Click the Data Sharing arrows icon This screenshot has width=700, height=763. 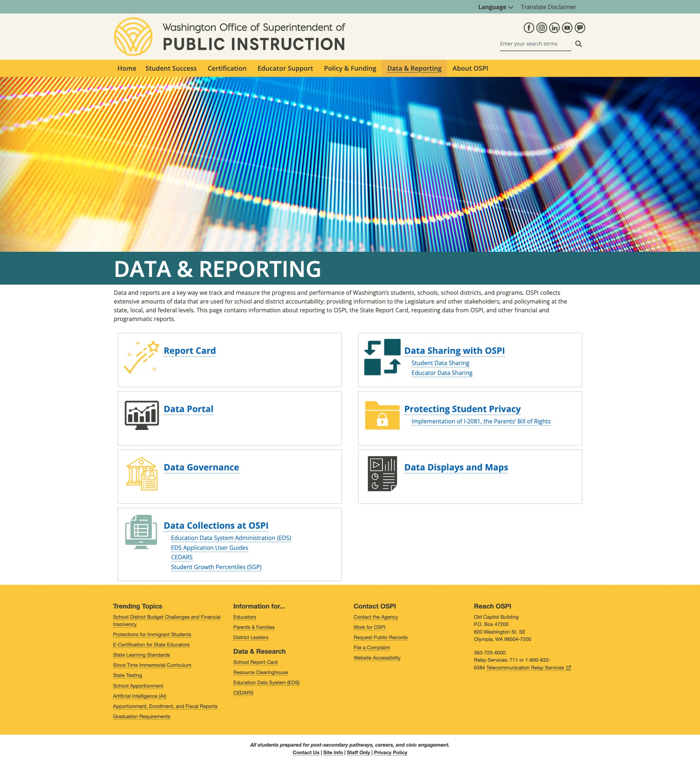pyautogui.click(x=382, y=357)
